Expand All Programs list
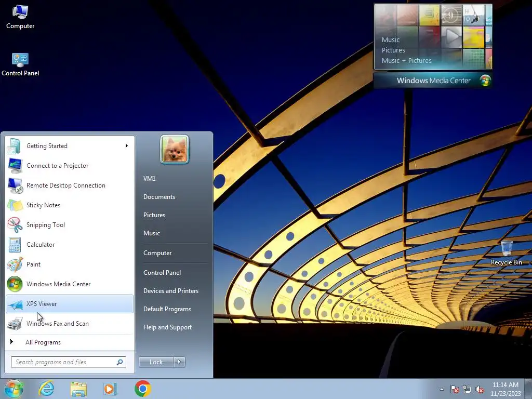This screenshot has width=532, height=399. point(70,342)
